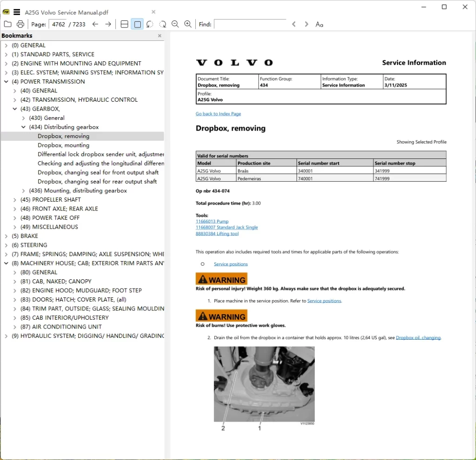
Task: Click the Op nbr 434-074 text
Action: pos(212,191)
